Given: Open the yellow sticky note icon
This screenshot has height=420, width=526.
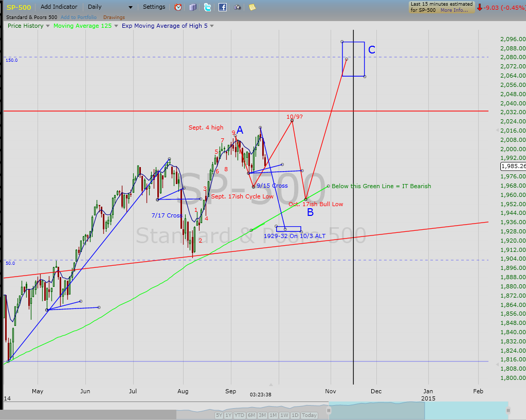Looking at the screenshot, I should 252,7.
